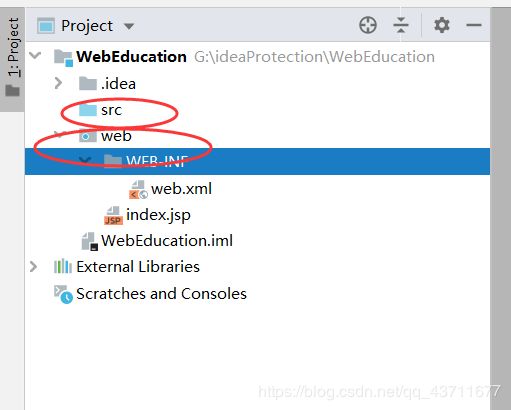The height and width of the screenshot is (410, 511).
Task: Expand the .idea folder chevron
Action: point(58,83)
